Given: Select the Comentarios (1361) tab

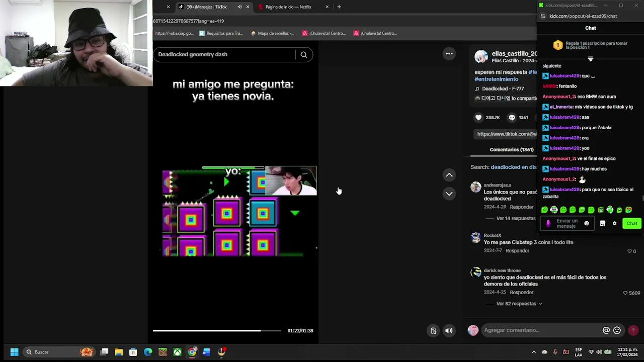Looking at the screenshot, I should click(x=512, y=150).
